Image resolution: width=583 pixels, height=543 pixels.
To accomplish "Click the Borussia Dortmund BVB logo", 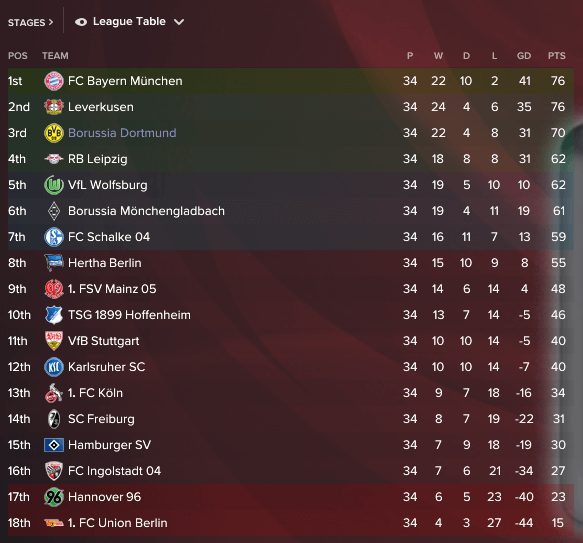I will click(54, 133).
